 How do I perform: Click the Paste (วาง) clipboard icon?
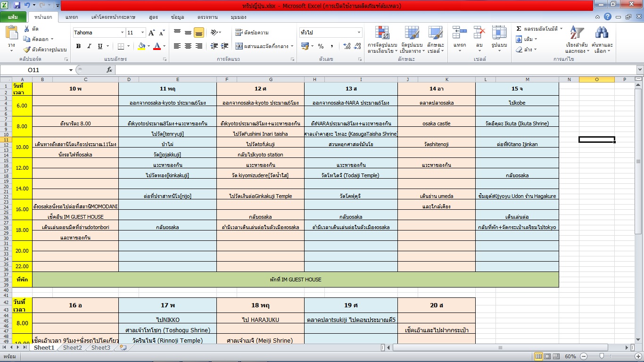click(x=11, y=33)
